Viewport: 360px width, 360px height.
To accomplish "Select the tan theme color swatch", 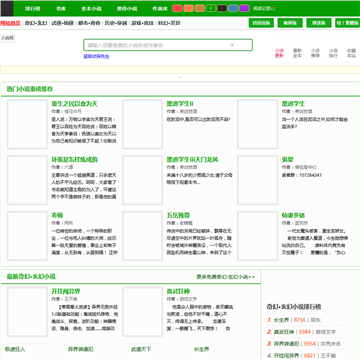I will 200,8.
